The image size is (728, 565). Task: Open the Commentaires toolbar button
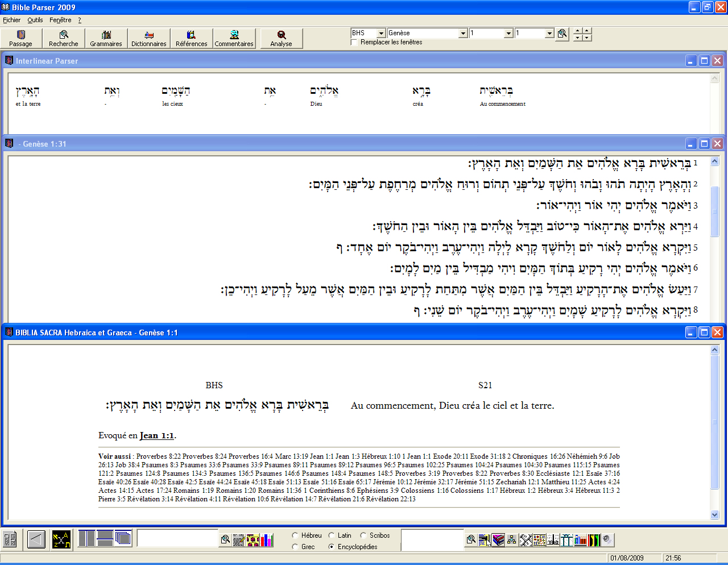tap(234, 39)
